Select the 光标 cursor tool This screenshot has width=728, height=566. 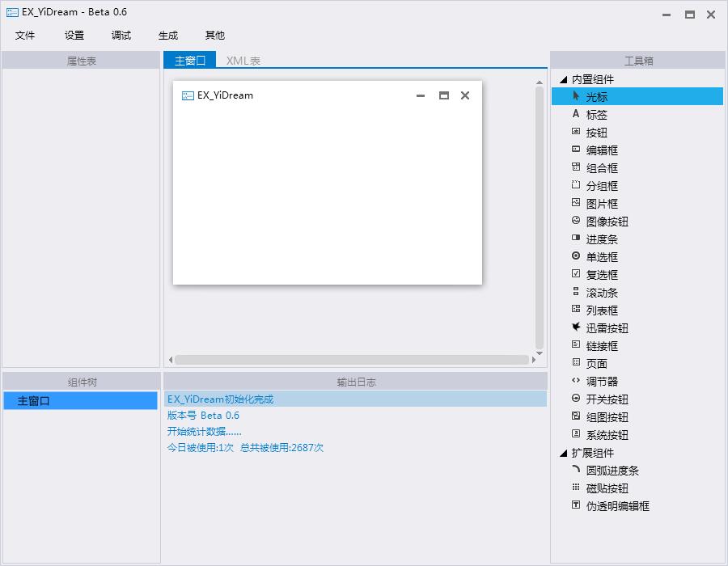[637, 96]
